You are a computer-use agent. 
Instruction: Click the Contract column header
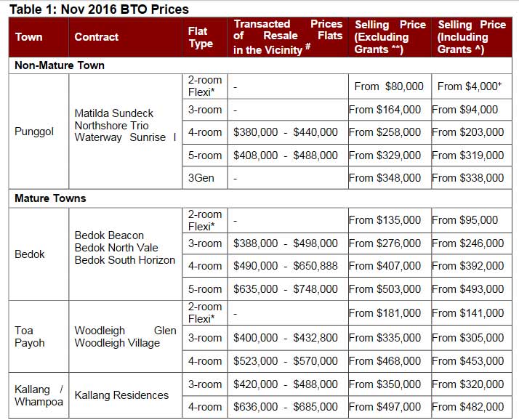[x=96, y=37]
